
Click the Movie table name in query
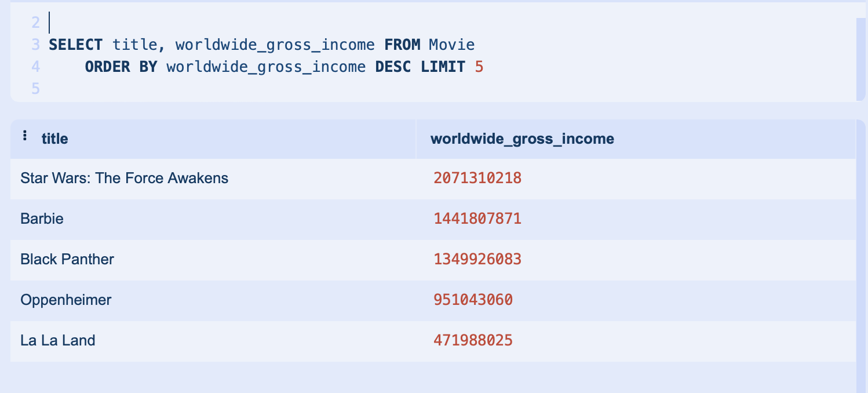point(452,45)
